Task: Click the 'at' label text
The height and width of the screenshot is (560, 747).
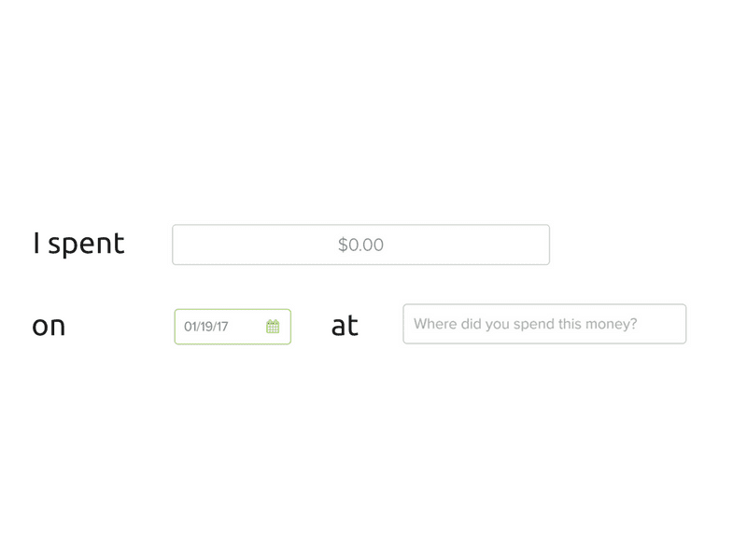Action: [x=345, y=326]
